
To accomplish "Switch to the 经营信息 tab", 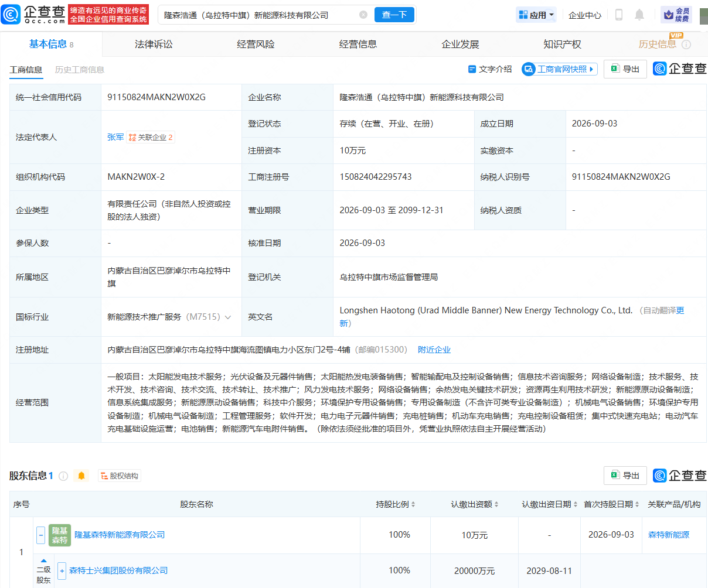I will click(x=358, y=44).
